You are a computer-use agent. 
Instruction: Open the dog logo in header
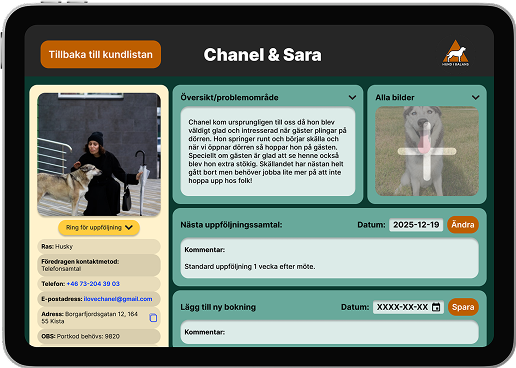tap(455, 53)
